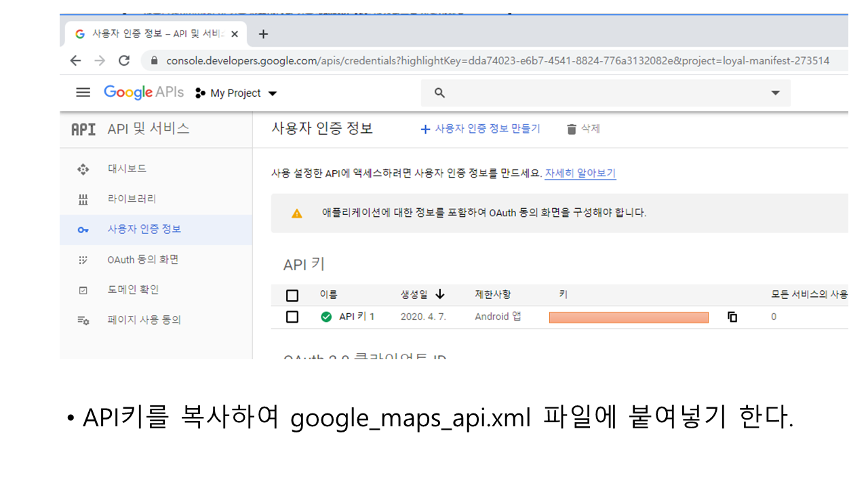
Task: Sort by 생성일 column arrow
Action: coord(440,294)
